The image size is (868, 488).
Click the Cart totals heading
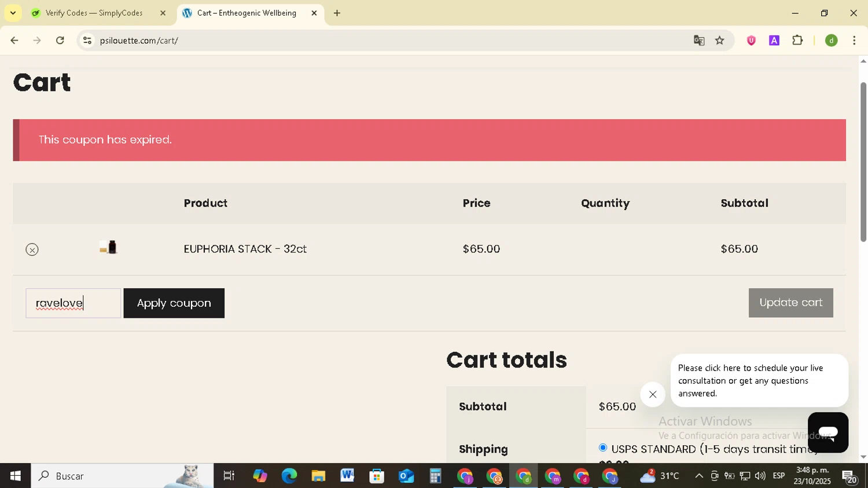(506, 359)
